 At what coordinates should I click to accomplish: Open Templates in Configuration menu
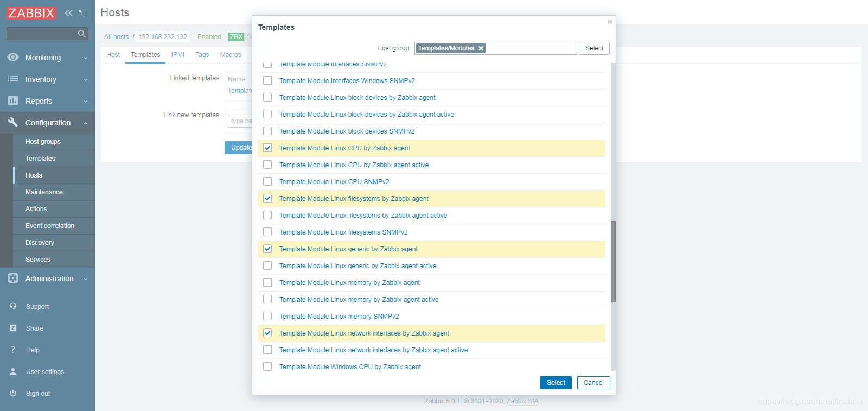click(40, 159)
